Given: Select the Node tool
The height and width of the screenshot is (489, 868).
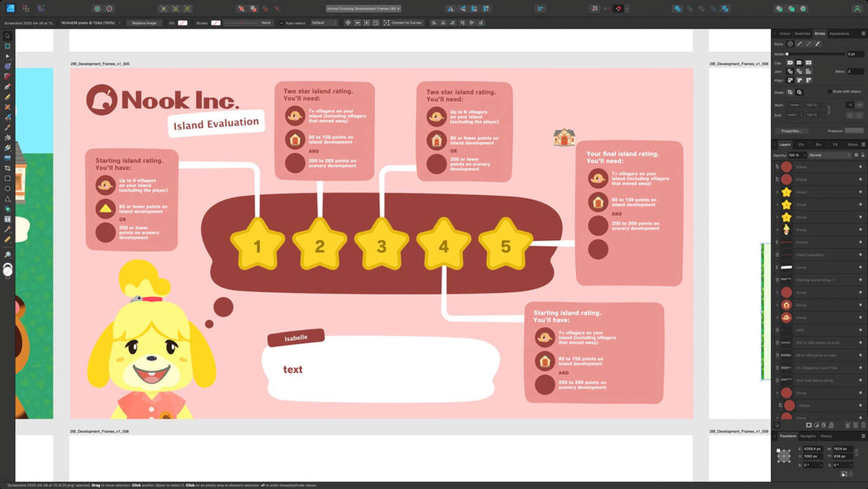Looking at the screenshot, I should pos(7,56).
